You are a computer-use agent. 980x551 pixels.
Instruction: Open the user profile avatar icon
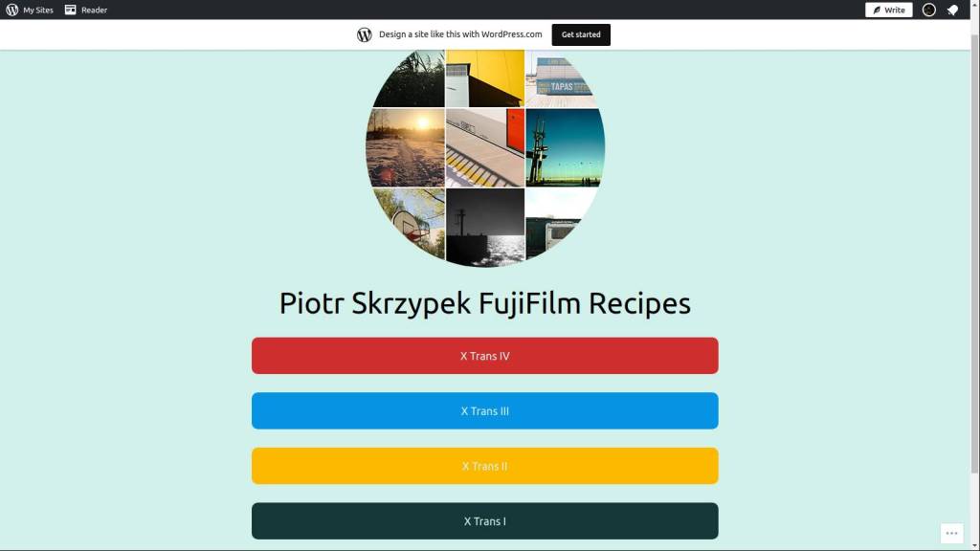[928, 10]
